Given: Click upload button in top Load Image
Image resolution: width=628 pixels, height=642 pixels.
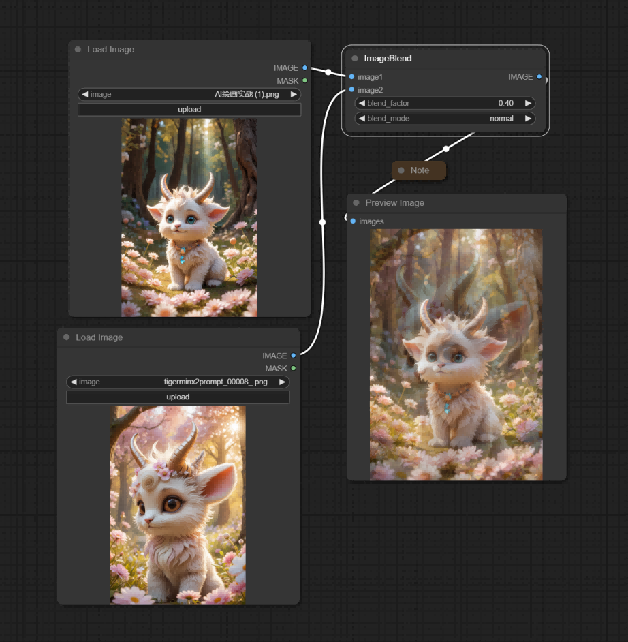Looking at the screenshot, I should (189, 109).
